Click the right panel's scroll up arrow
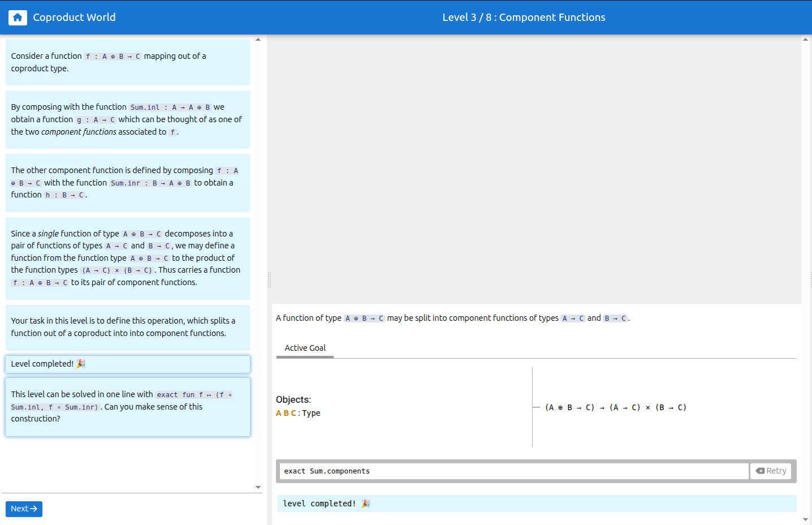The height and width of the screenshot is (525, 812). (805, 40)
